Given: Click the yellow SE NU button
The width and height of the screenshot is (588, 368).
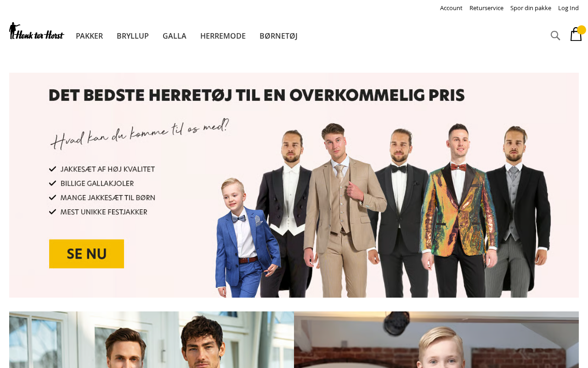Looking at the screenshot, I should pyautogui.click(x=86, y=254).
